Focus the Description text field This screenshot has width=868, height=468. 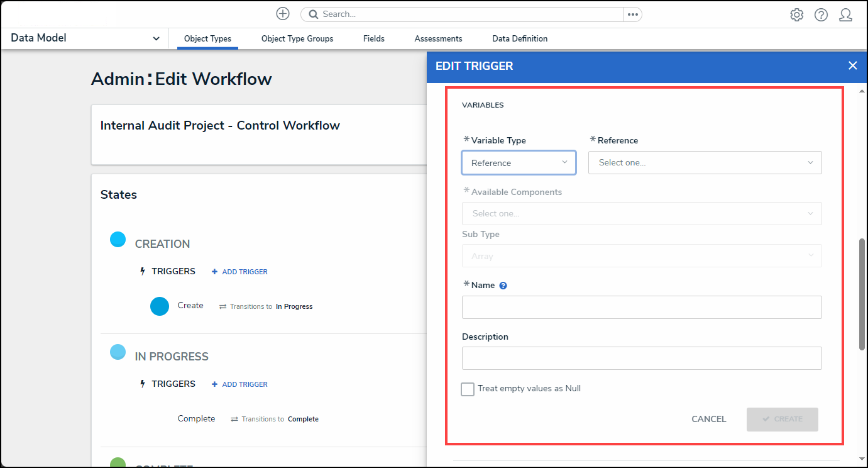point(641,358)
